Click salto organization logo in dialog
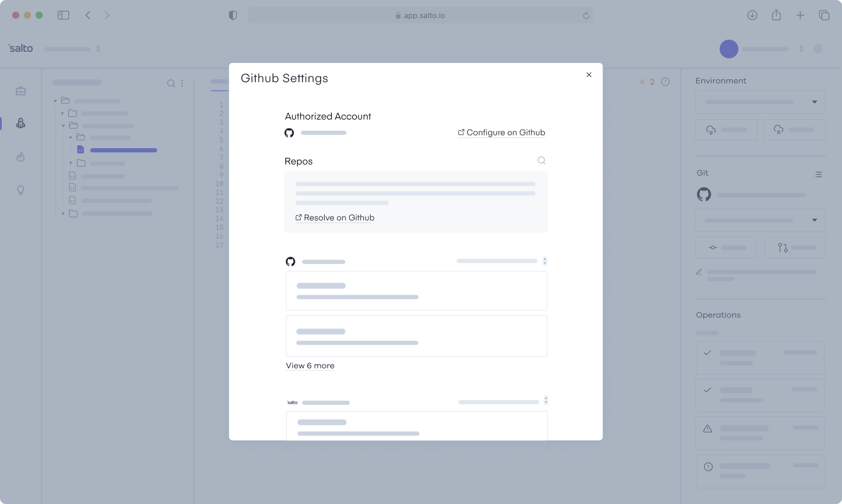842x504 pixels. 293,402
